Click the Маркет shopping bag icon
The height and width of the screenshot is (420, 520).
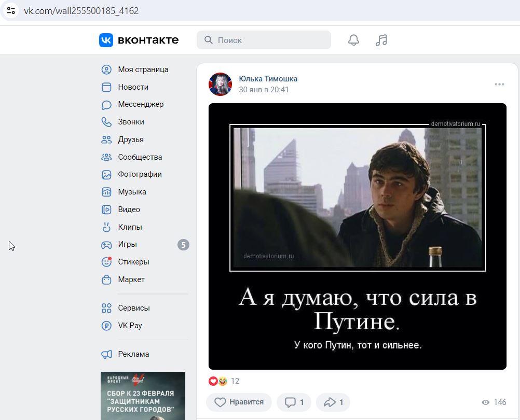[106, 279]
